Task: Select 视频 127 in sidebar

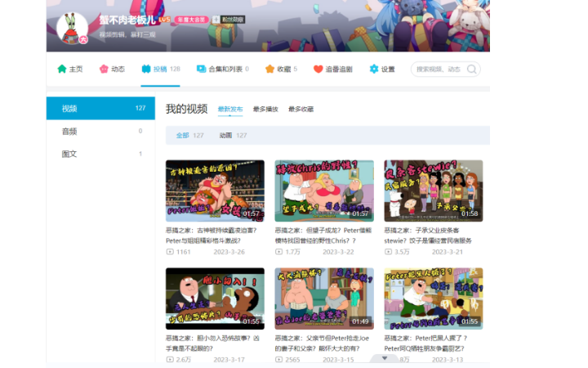Action: pyautogui.click(x=100, y=109)
